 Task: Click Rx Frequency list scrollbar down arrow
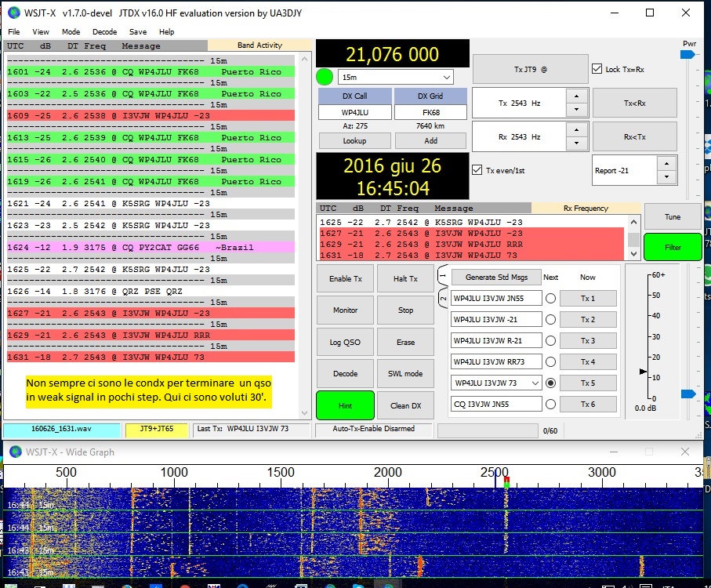(634, 254)
